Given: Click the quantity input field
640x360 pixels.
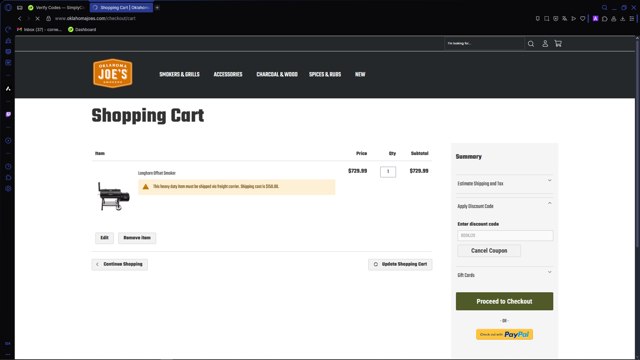Looking at the screenshot, I should click(x=388, y=171).
